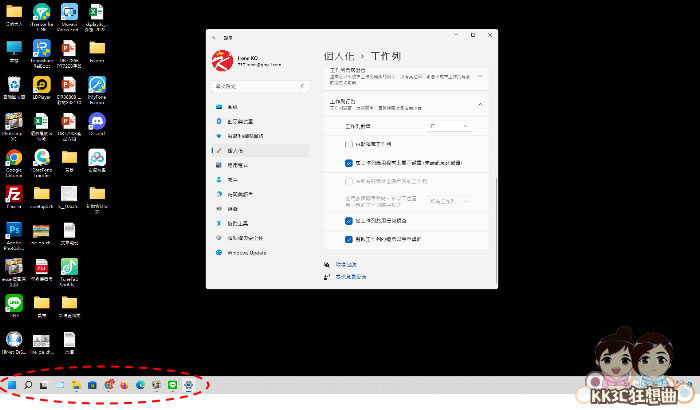Open the Adobe Photoshop desktop icon
The width and height of the screenshot is (700, 410).
(14, 231)
